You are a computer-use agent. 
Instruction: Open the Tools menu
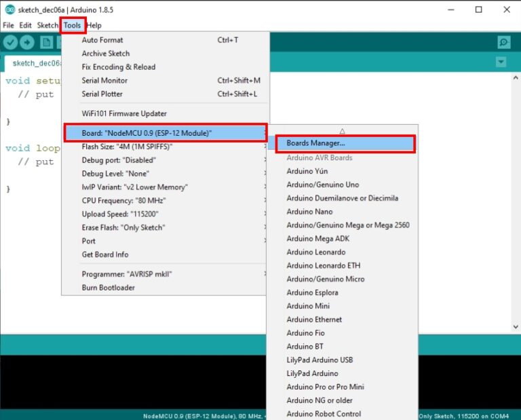(72, 25)
